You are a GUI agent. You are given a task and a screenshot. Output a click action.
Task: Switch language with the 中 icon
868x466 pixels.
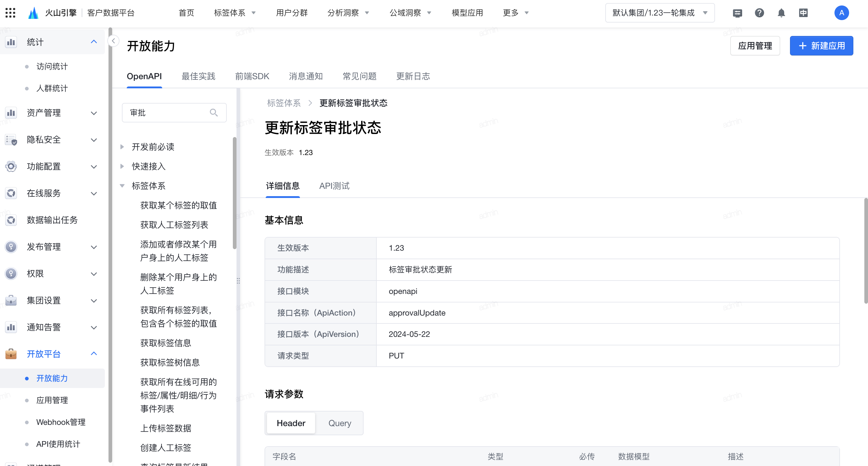click(803, 13)
